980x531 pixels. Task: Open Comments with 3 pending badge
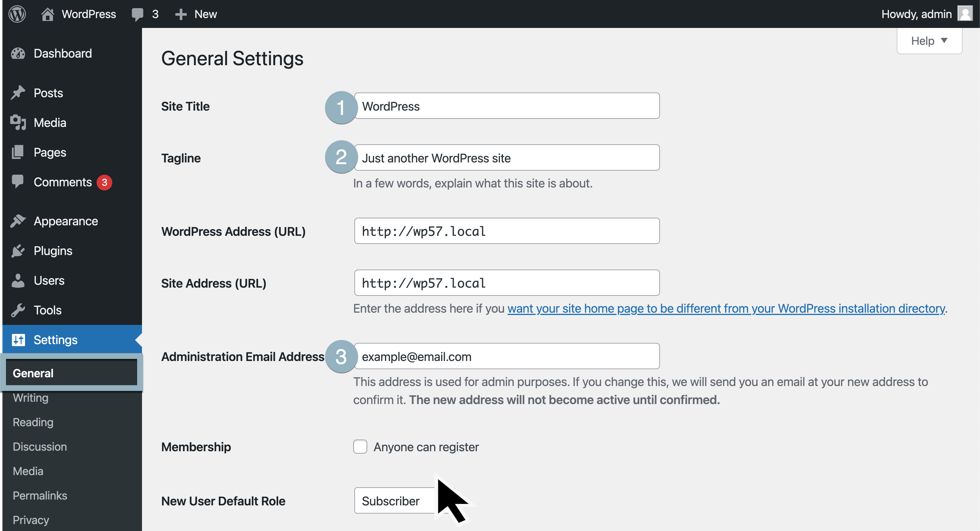(63, 182)
